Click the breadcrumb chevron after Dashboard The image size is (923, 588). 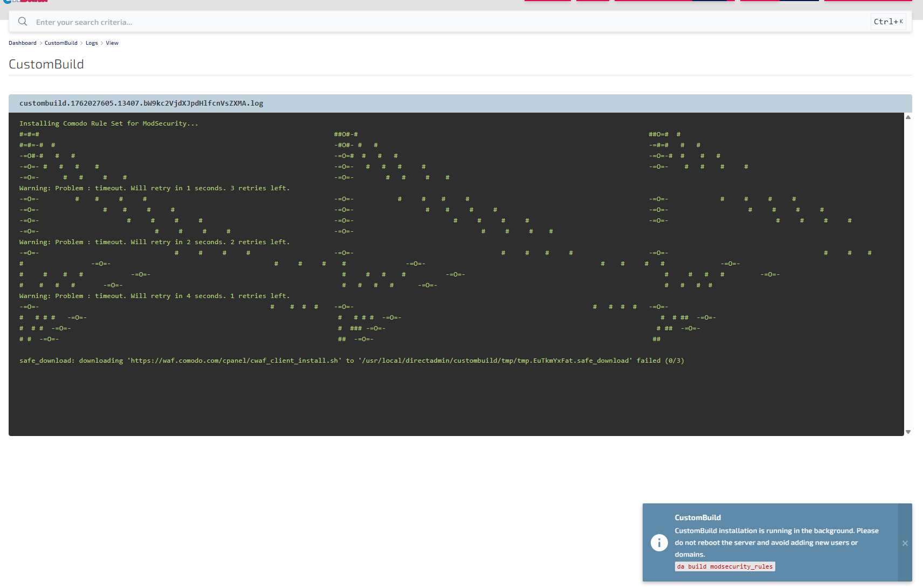point(41,43)
